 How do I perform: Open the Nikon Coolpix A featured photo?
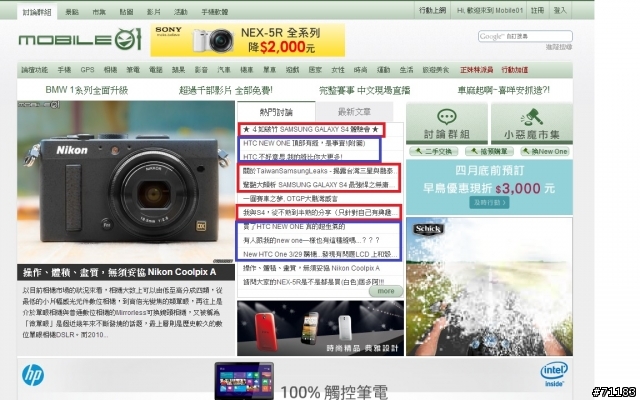(126, 182)
